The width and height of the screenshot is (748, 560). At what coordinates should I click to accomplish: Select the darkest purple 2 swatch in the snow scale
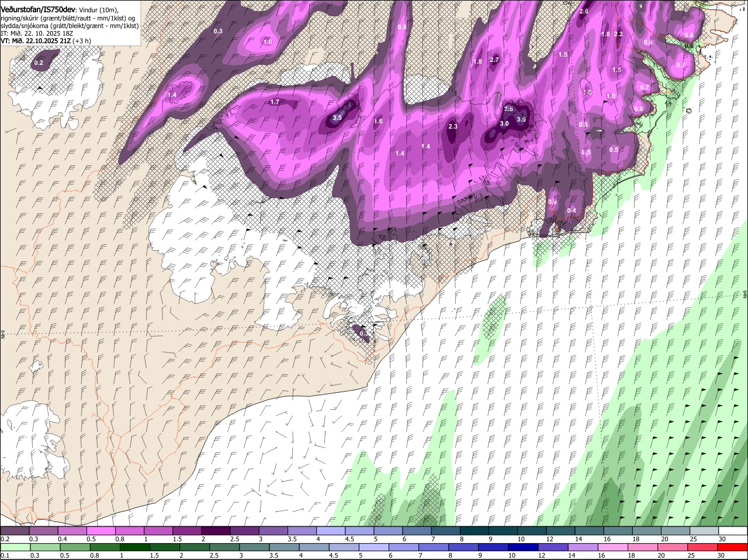pos(216,531)
